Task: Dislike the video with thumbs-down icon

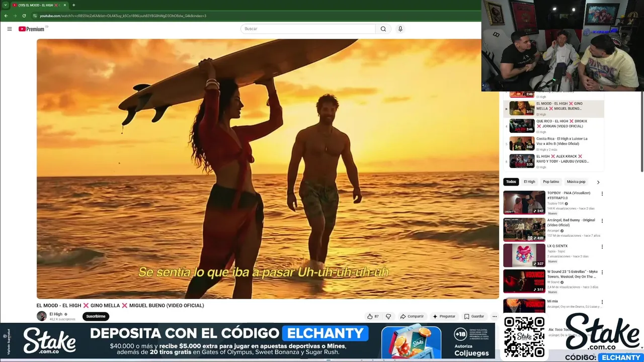Action: [388, 316]
